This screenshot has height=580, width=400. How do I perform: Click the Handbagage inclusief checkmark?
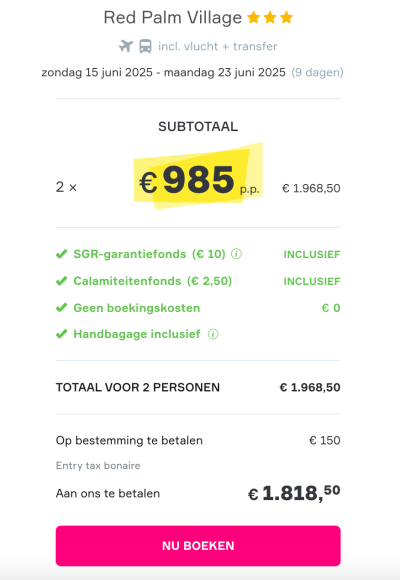point(61,334)
